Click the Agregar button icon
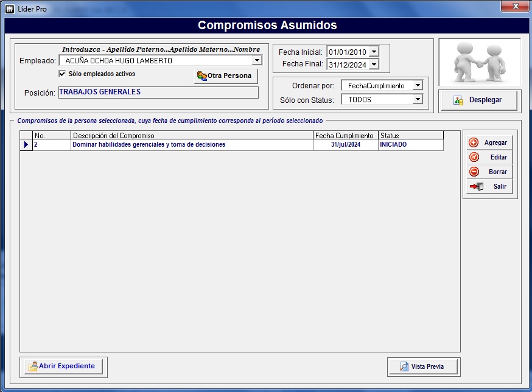The height and width of the screenshot is (392, 532). coord(474,142)
